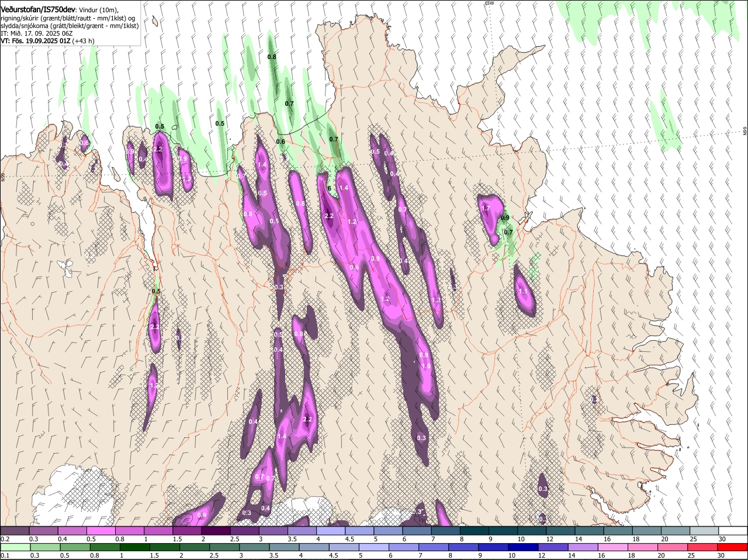Select lower scale swatch between 14 and 16
This screenshot has height=560, width=748.
coord(584,548)
